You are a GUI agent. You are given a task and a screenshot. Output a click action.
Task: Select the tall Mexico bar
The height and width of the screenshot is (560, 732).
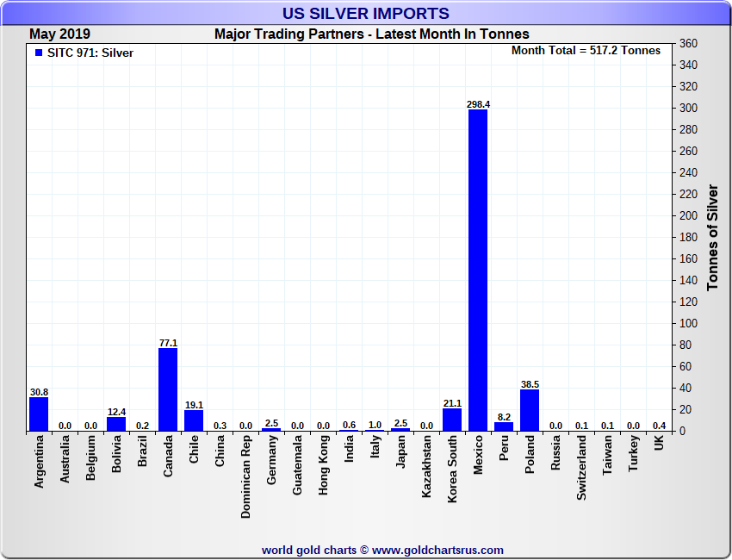coord(478,270)
